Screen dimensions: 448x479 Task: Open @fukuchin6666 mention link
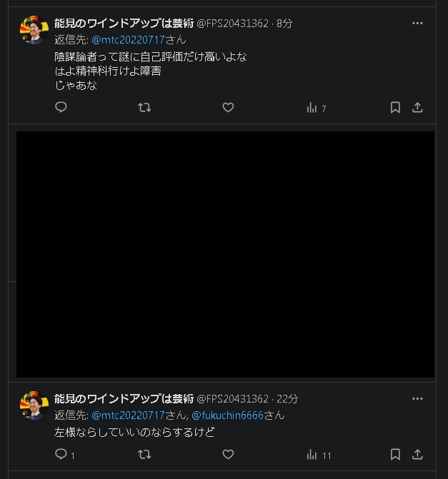pyautogui.click(x=227, y=415)
